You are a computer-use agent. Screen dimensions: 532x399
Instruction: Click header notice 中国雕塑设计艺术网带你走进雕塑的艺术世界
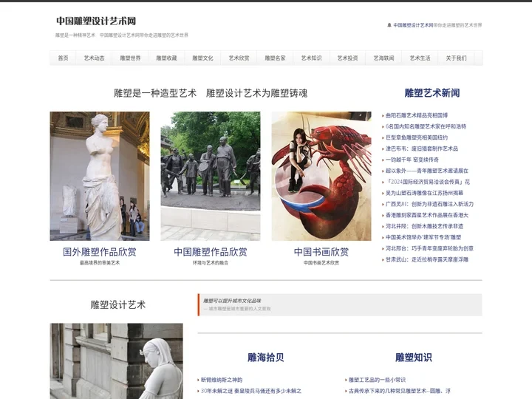pos(437,25)
